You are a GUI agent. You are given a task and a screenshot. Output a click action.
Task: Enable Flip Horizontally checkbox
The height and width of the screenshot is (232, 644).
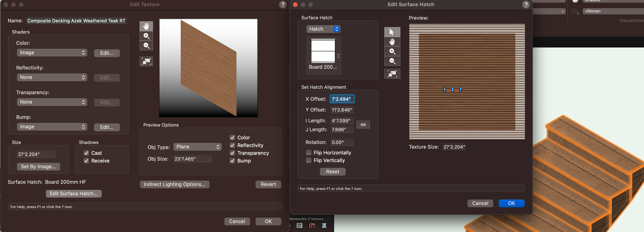pyautogui.click(x=309, y=153)
